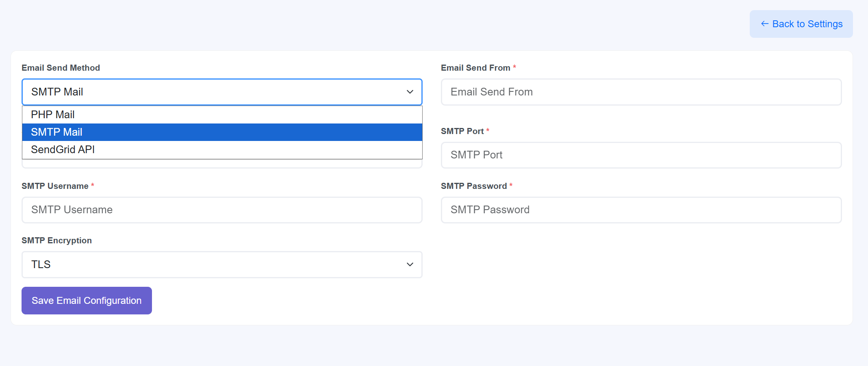Click the chevron on the SMTP Encryption dropdown
Image resolution: width=868 pixels, height=366 pixels.
point(409,264)
